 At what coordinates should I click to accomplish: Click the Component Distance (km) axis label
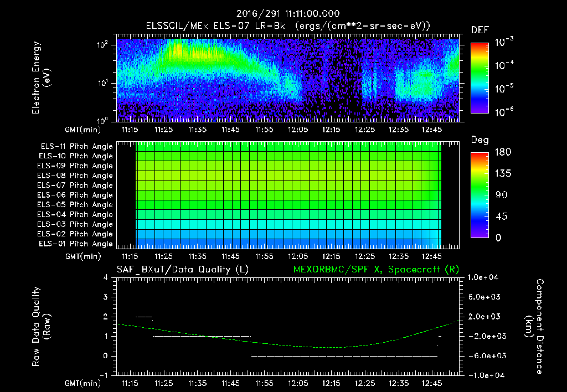point(534,327)
